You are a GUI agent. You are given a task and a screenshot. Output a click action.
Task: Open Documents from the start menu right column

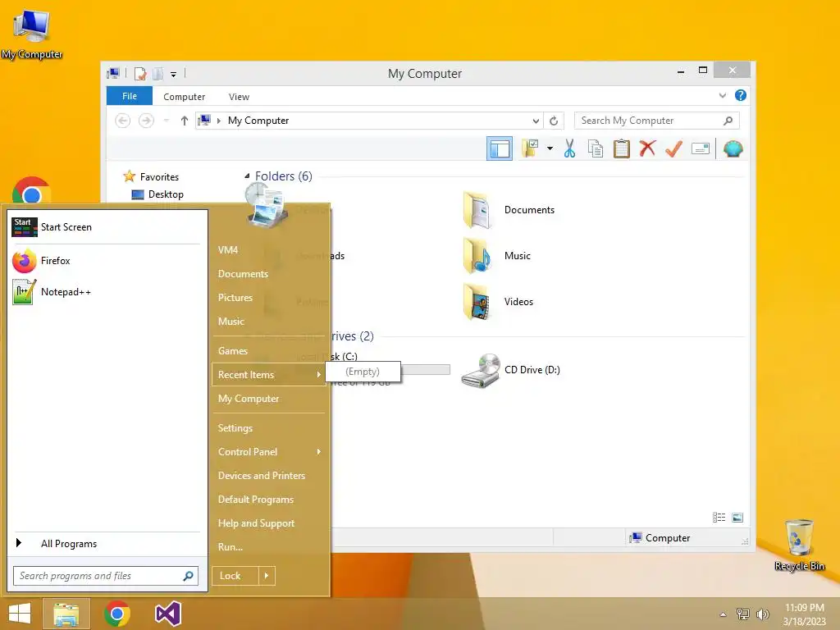[243, 274]
